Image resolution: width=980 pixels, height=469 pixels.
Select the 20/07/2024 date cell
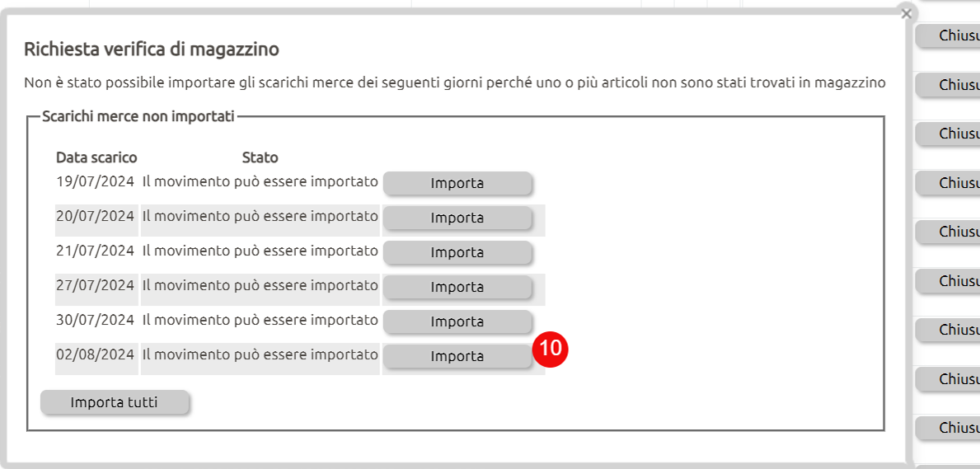point(95,216)
